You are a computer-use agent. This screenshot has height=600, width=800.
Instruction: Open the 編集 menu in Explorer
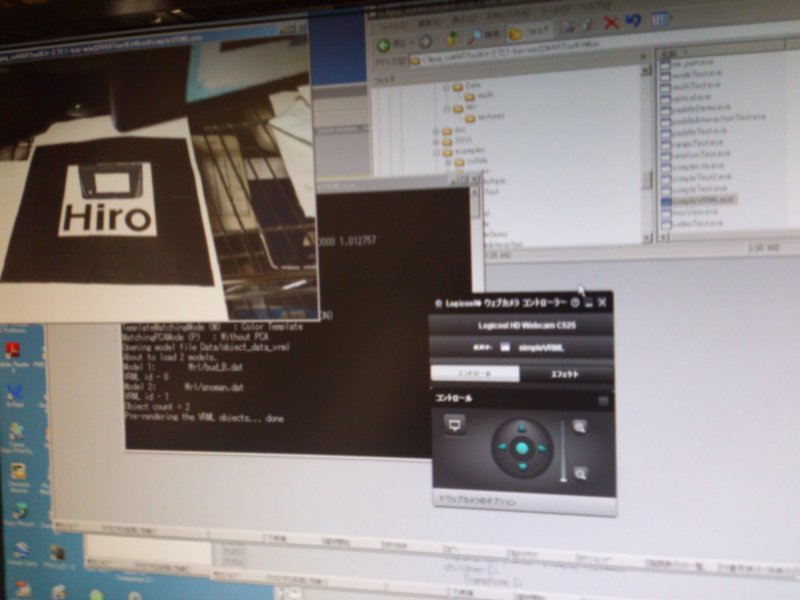[432, 22]
